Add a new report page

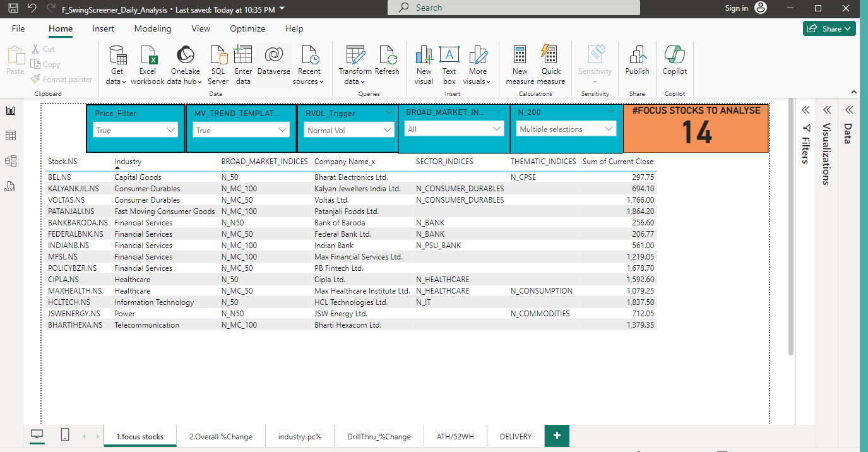click(557, 436)
